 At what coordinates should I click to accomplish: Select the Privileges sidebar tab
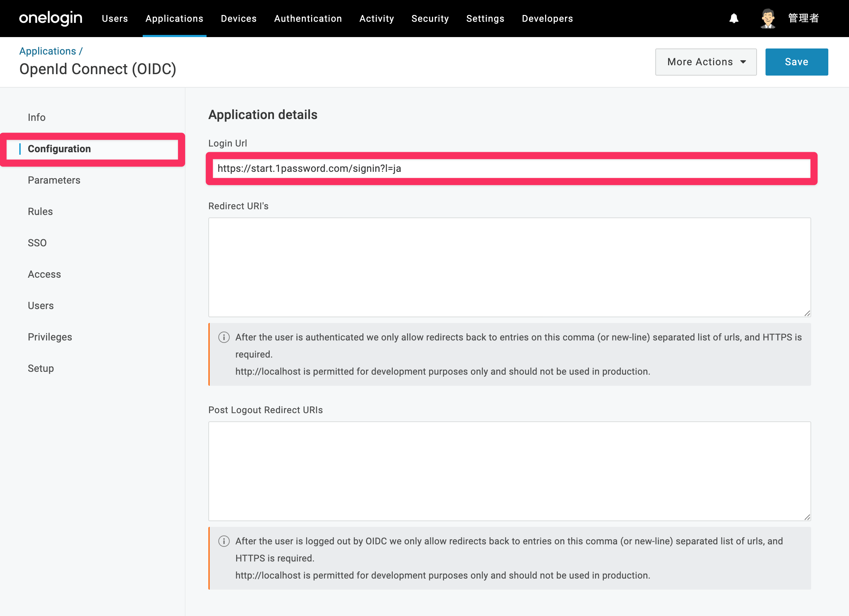[50, 337]
